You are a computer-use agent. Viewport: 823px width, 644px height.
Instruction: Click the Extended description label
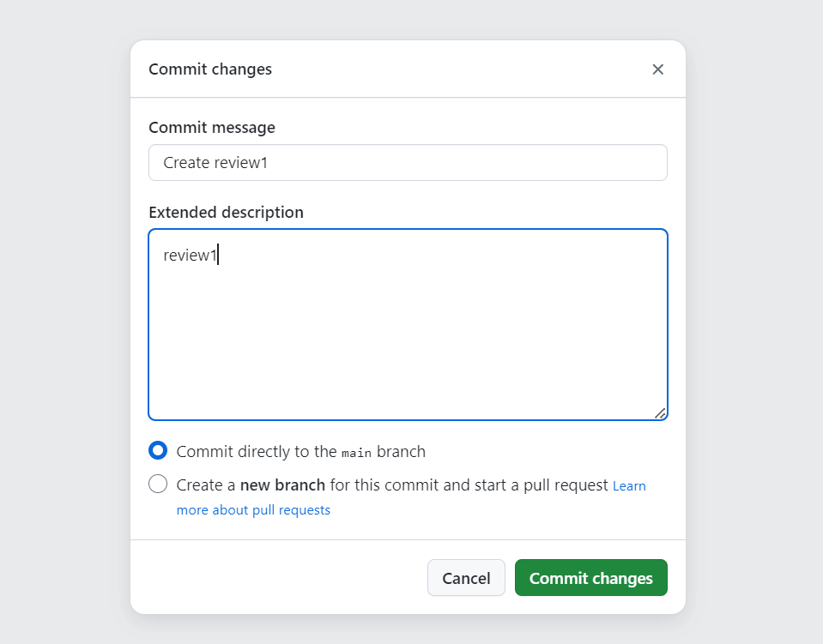click(x=226, y=213)
